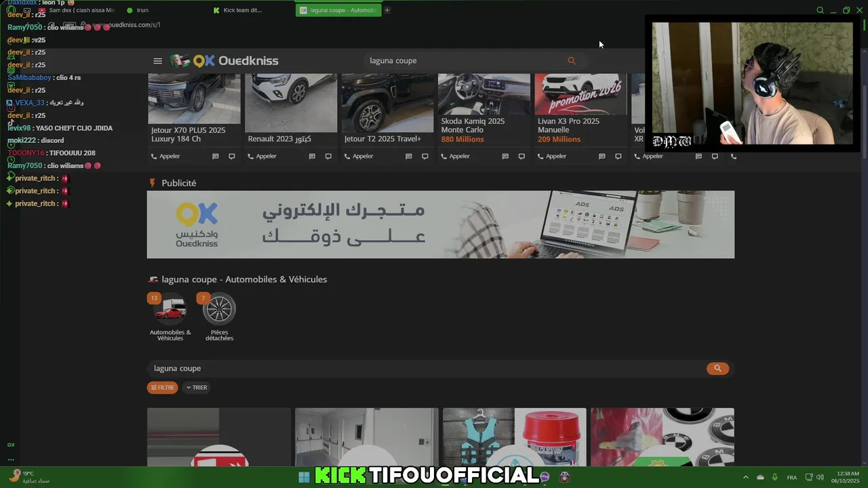Click the orange search icon in header
The width and height of the screenshot is (868, 488).
[x=572, y=61]
